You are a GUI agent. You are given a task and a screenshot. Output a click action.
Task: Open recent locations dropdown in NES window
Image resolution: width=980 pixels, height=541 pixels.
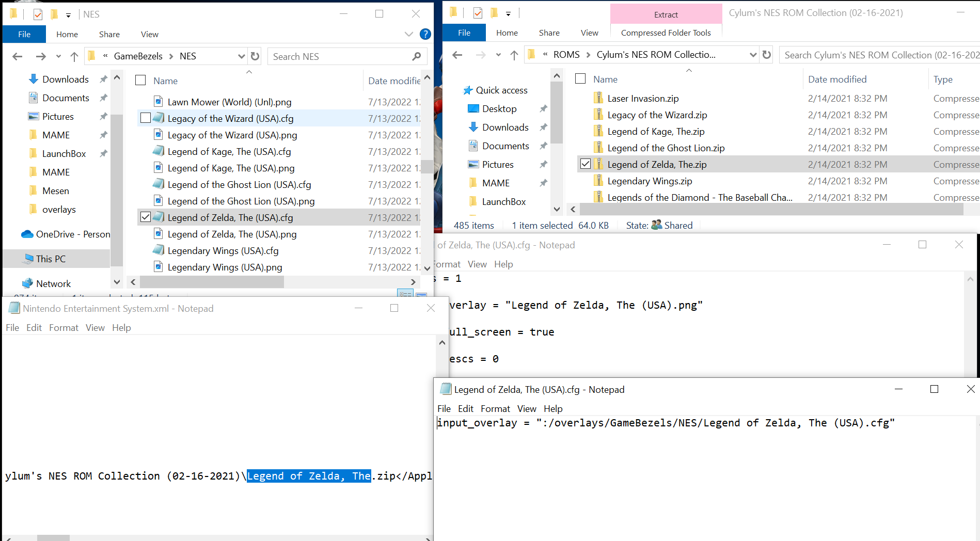click(x=58, y=56)
